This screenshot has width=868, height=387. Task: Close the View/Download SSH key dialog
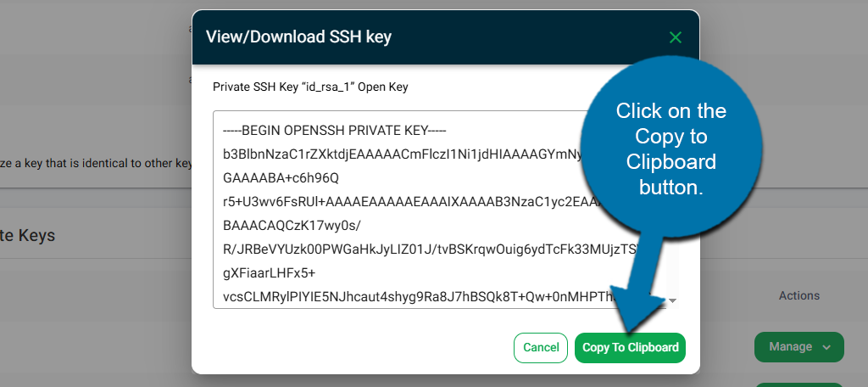click(x=675, y=37)
